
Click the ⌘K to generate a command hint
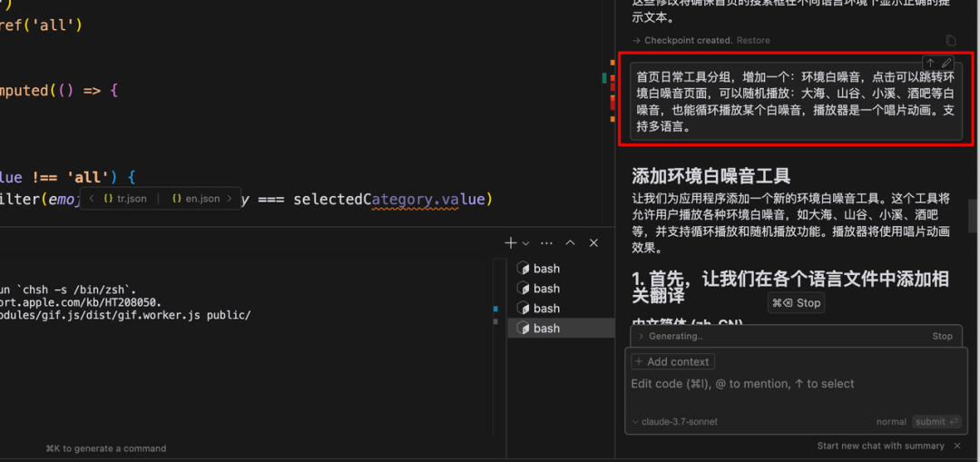coord(105,448)
